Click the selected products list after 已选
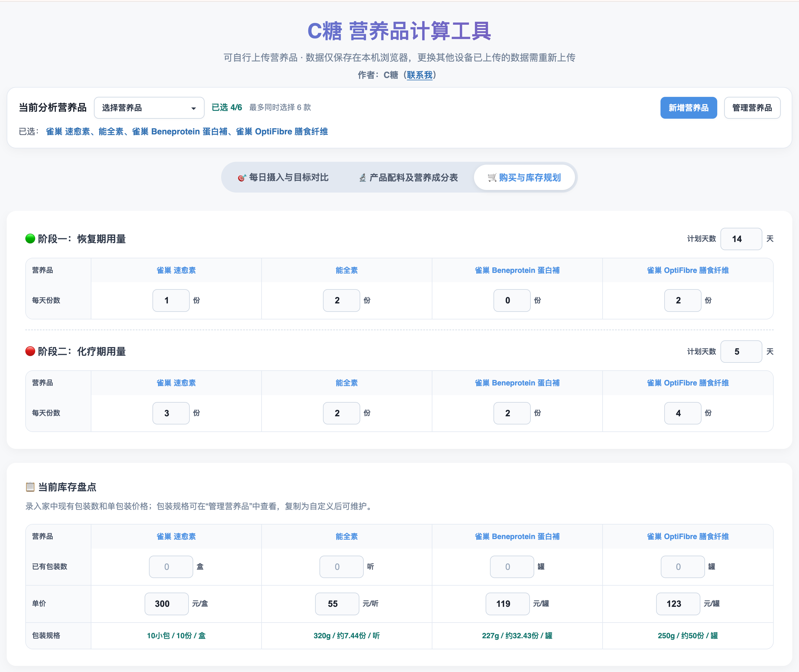799x672 pixels. tap(187, 131)
